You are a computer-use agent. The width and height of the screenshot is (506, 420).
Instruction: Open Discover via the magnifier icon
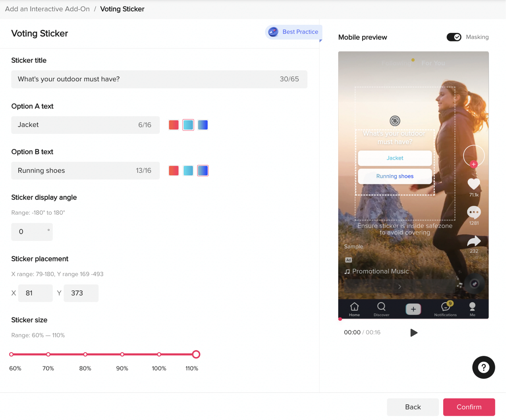381,309
